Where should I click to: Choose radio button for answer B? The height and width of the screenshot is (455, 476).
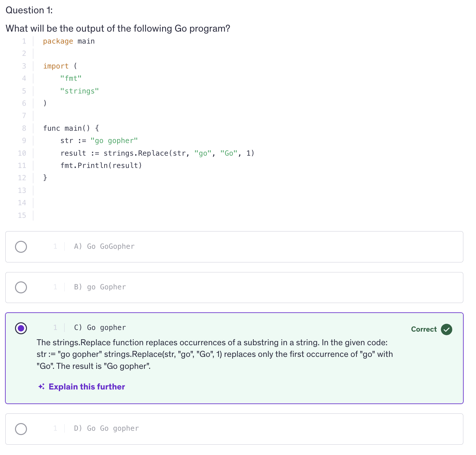(x=21, y=287)
